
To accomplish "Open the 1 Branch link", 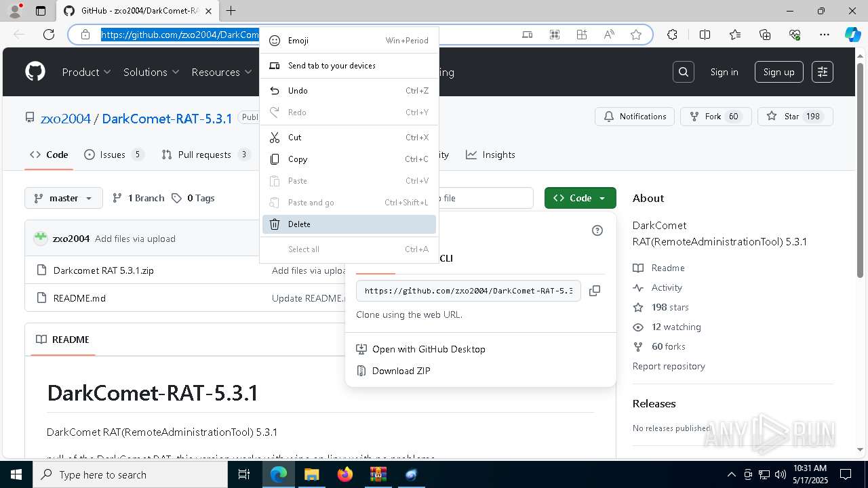I will [x=138, y=198].
